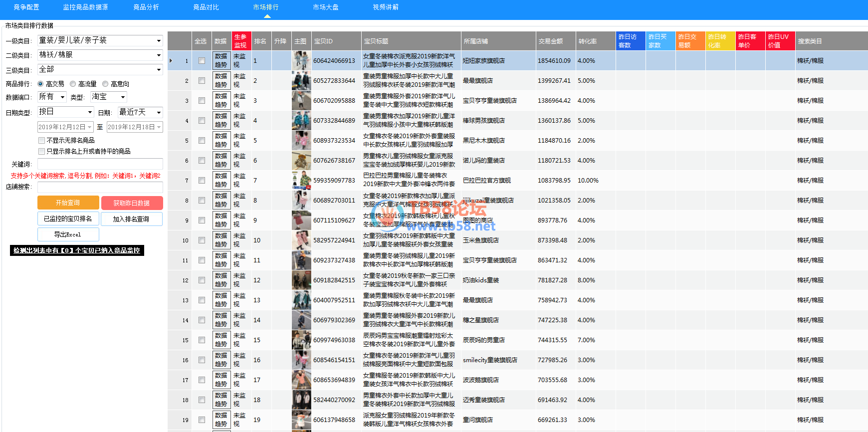The width and height of the screenshot is (868, 432).
Task: Check the selection box for row 5
Action: [202, 141]
